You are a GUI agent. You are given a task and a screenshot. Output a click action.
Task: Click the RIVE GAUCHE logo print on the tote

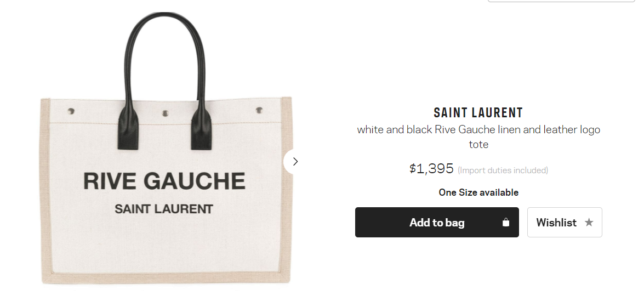(x=164, y=181)
